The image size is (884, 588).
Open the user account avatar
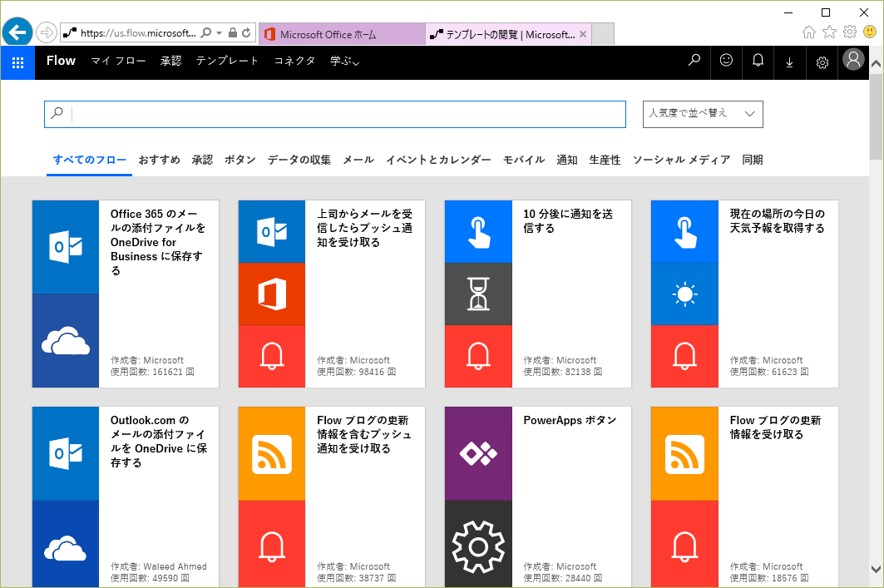(853, 59)
